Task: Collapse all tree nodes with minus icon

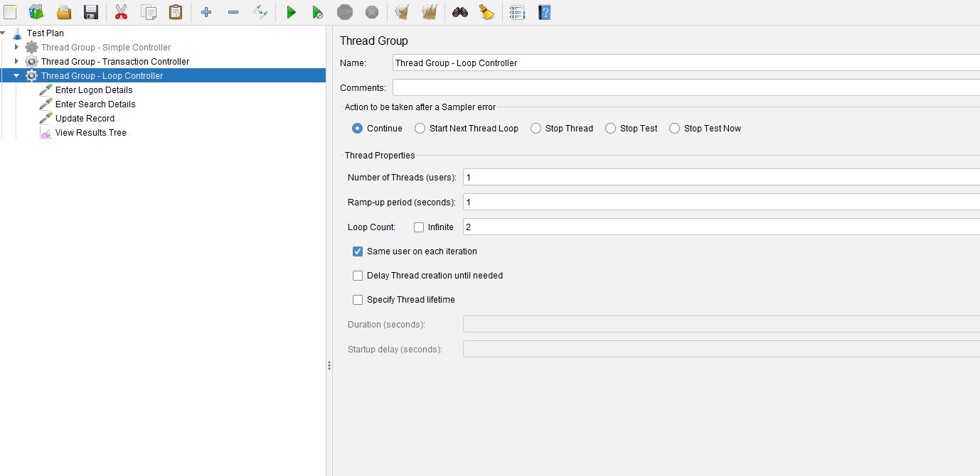Action: coord(233,12)
